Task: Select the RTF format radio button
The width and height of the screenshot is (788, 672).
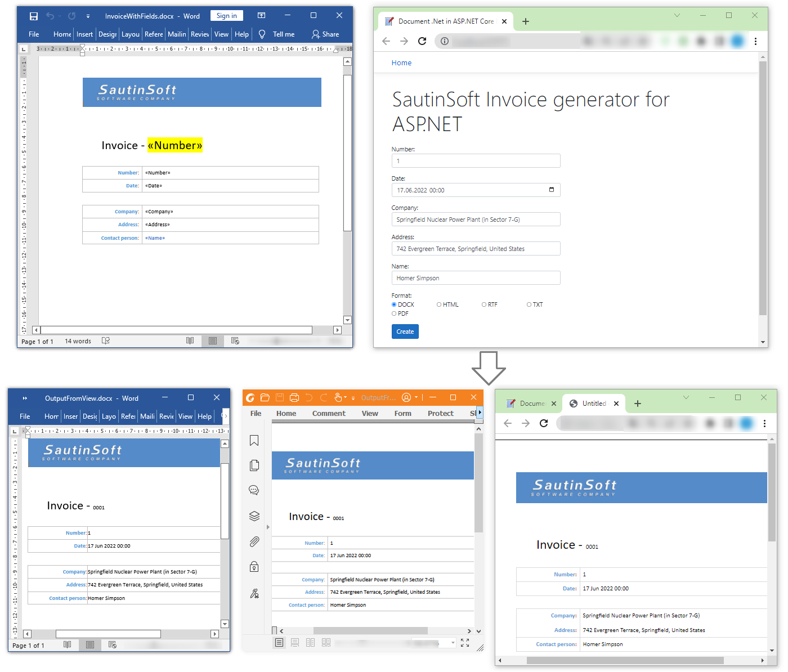Action: [x=485, y=304]
